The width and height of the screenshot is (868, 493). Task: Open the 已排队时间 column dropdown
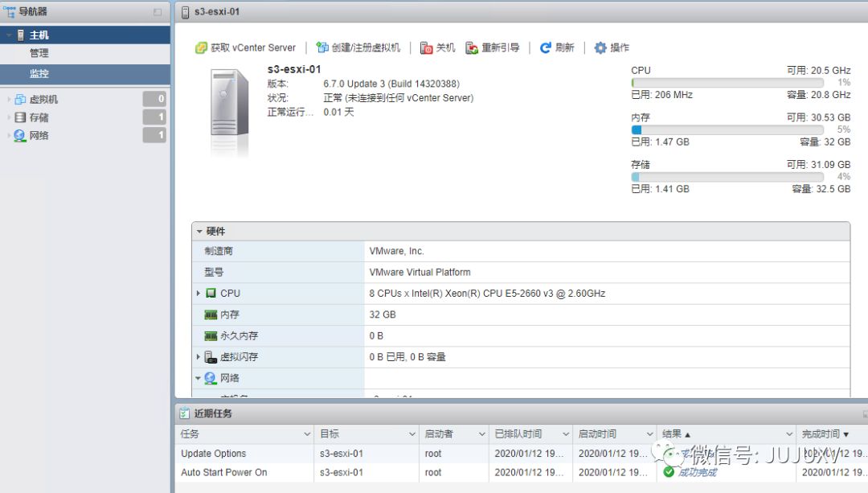click(566, 433)
